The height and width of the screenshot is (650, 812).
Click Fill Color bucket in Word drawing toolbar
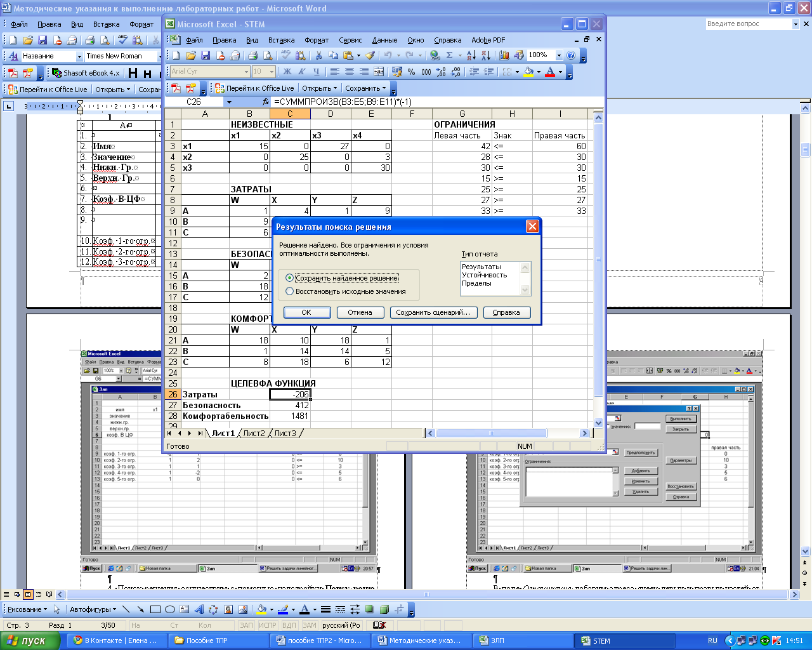point(261,609)
